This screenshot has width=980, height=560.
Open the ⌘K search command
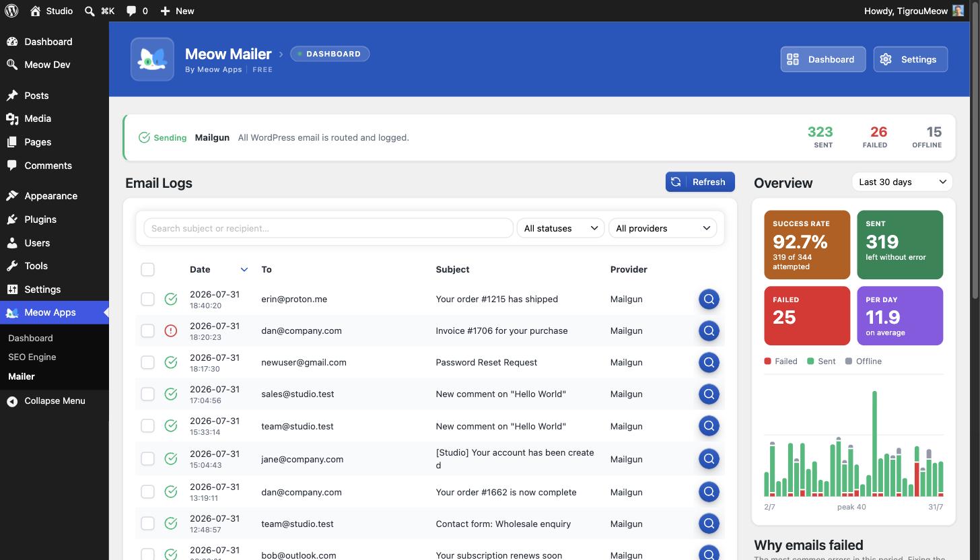pyautogui.click(x=100, y=11)
